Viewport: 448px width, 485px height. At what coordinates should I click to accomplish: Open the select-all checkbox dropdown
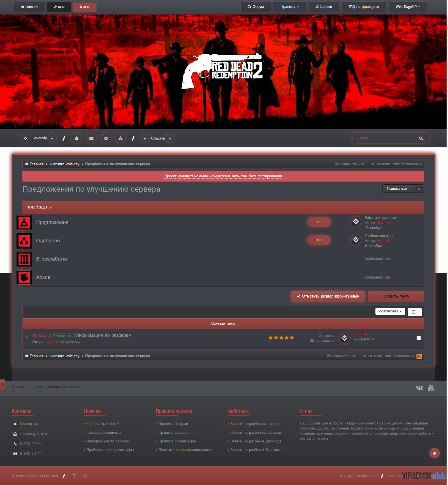(x=415, y=312)
